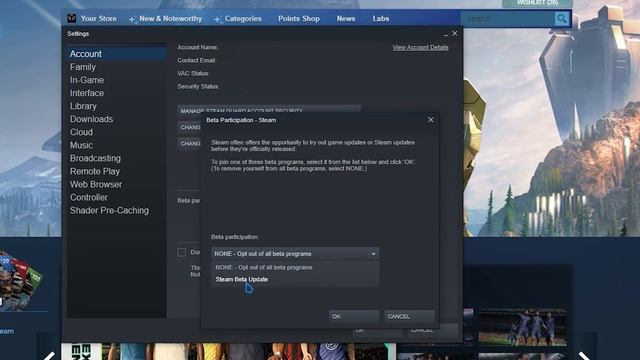Click the Wishlist button

[x=537, y=3]
